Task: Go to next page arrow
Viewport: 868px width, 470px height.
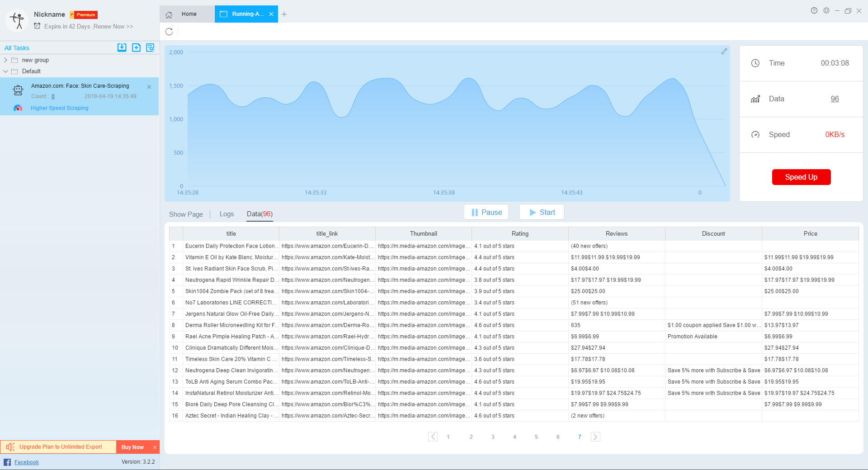Action: (x=595, y=437)
